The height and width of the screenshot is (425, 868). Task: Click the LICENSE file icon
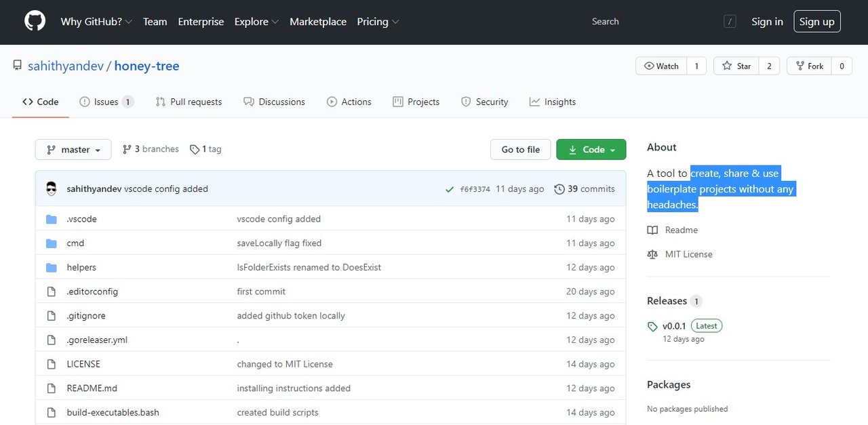[51, 364]
